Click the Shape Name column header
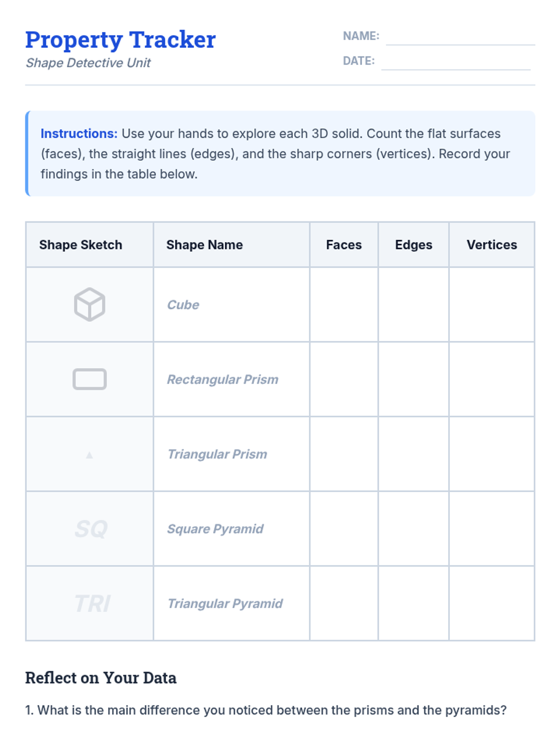 (x=204, y=245)
